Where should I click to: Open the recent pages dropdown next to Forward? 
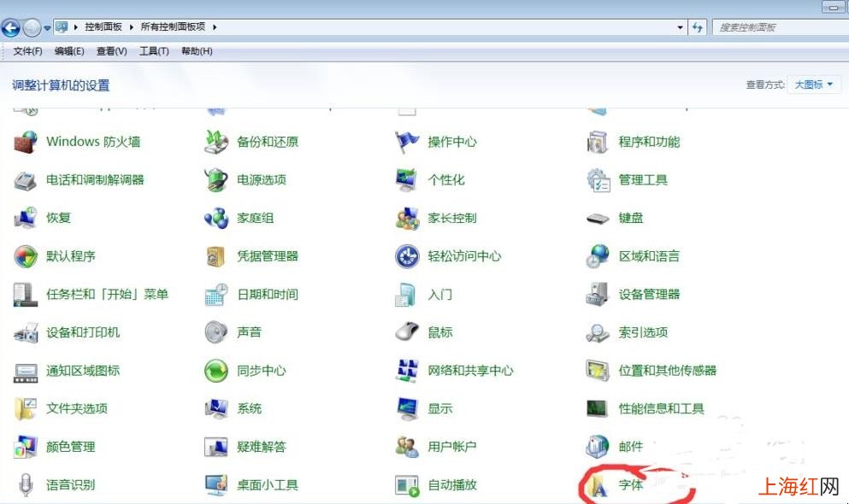(47, 27)
